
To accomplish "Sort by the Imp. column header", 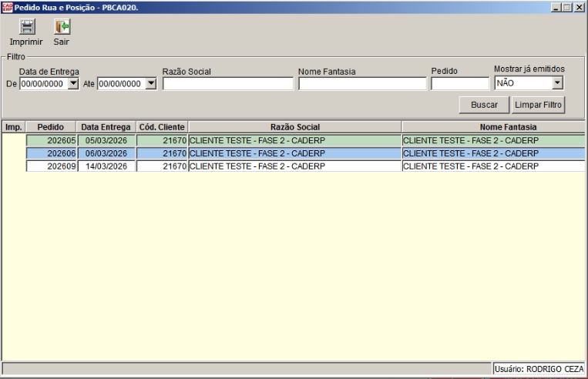I will pyautogui.click(x=14, y=127).
